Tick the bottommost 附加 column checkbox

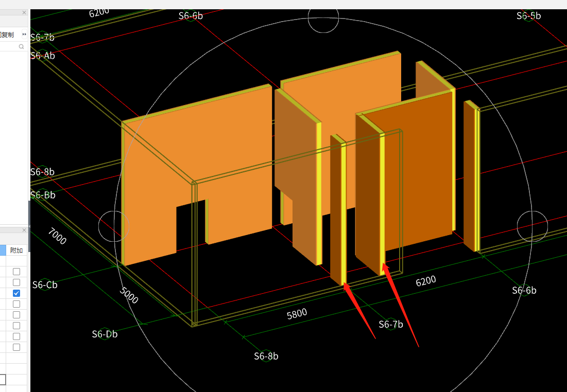coord(16,347)
